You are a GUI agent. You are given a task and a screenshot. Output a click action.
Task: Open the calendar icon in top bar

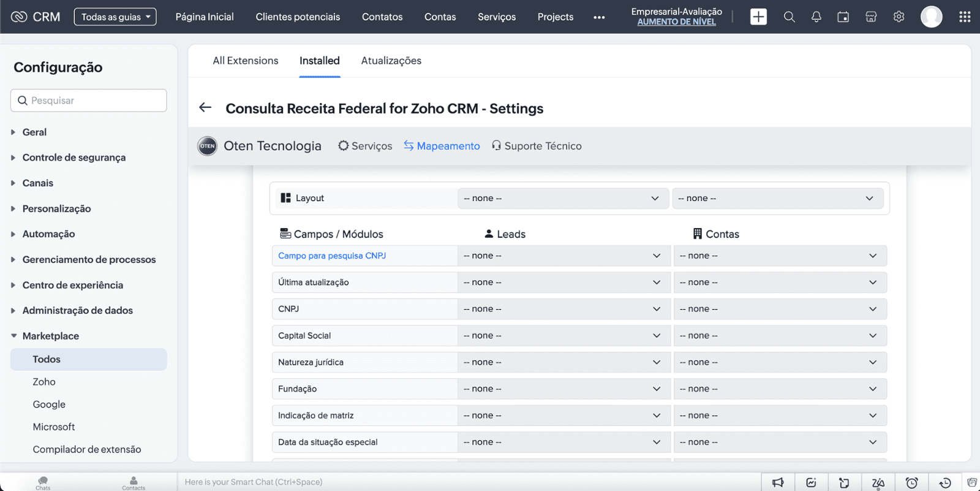tap(843, 17)
